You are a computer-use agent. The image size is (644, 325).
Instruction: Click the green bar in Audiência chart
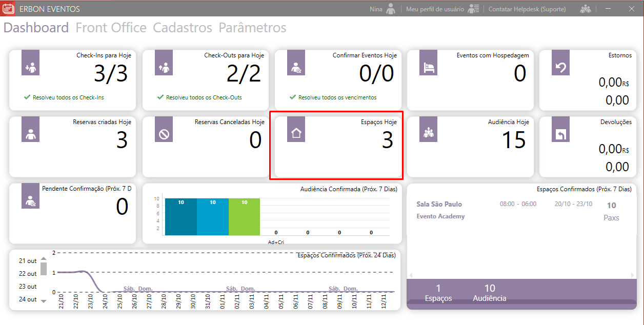coord(244,218)
